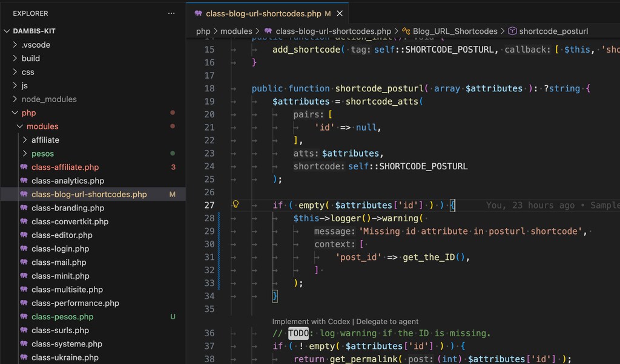
Task: Expand the node_modules folder
Action: pyautogui.click(x=15, y=99)
